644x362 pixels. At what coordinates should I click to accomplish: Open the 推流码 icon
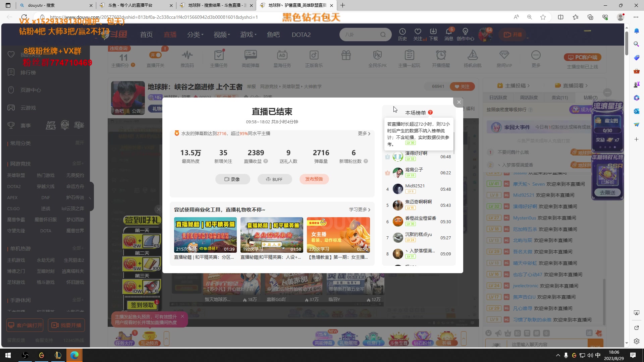[x=187, y=59]
